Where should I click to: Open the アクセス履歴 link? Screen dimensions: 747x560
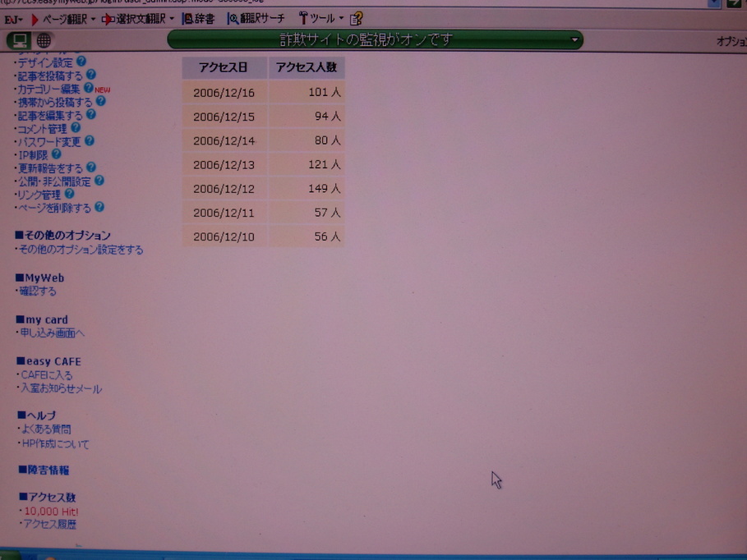click(x=49, y=524)
